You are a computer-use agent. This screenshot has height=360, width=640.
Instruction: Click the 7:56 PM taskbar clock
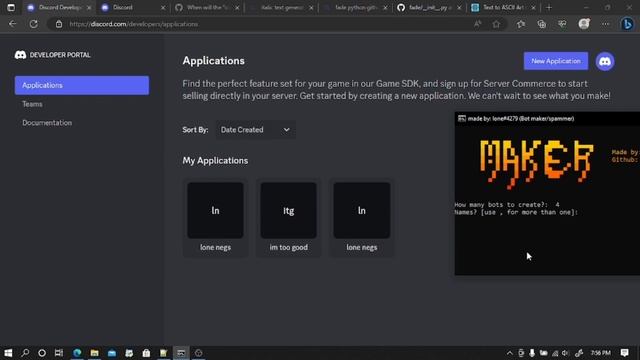coord(600,353)
